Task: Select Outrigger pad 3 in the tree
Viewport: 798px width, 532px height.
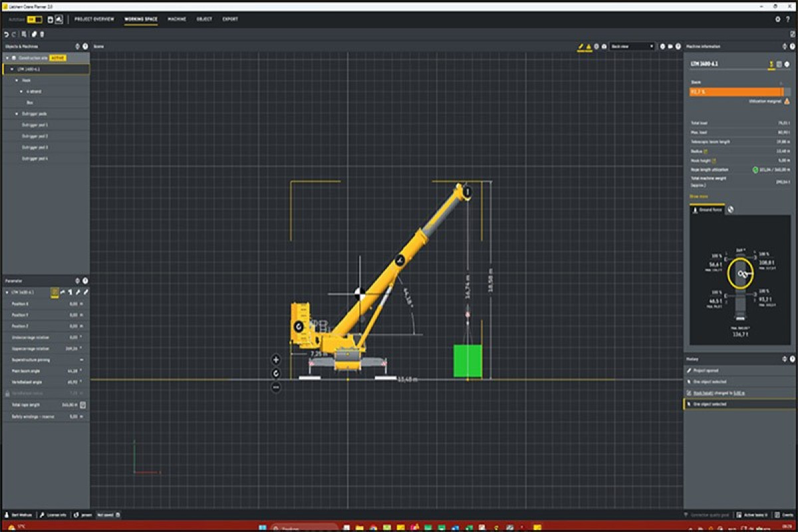Action: coord(45,147)
